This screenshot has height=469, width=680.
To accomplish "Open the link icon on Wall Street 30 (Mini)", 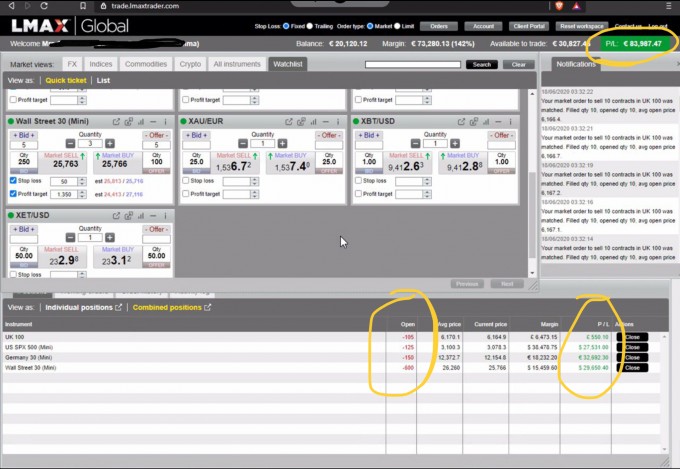I will coord(129,122).
